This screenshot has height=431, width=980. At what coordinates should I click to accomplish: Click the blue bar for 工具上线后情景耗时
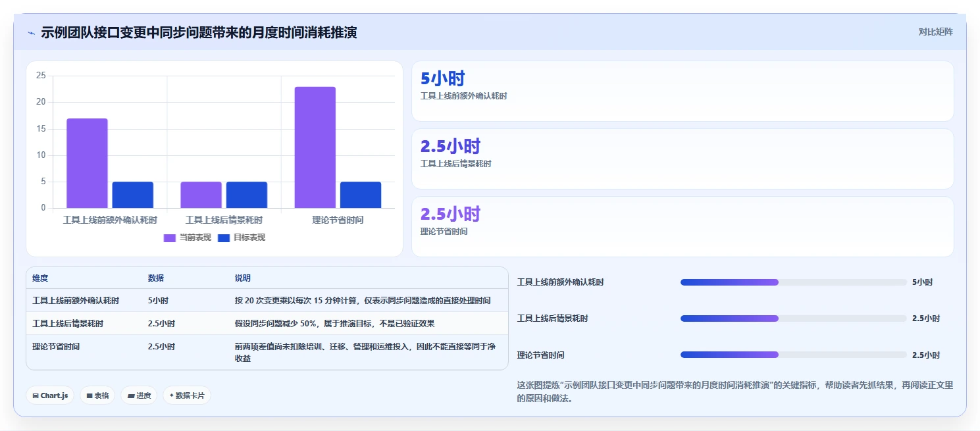[246, 195]
